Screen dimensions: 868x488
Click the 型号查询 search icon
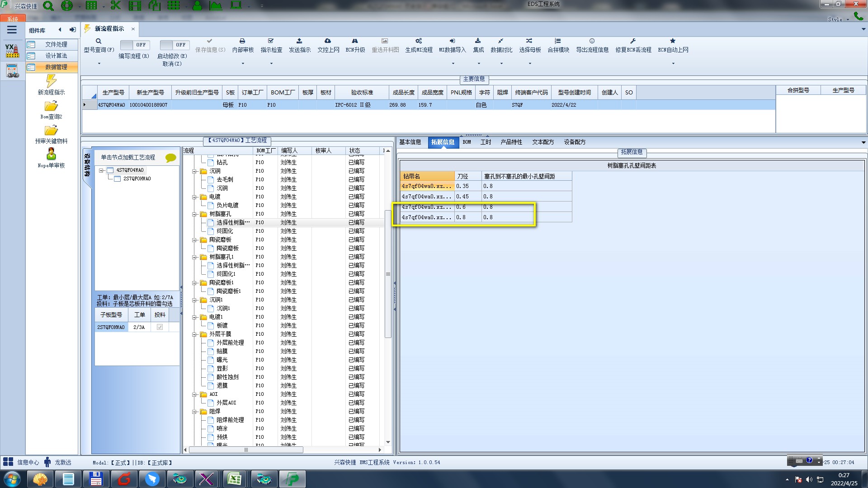(x=98, y=41)
